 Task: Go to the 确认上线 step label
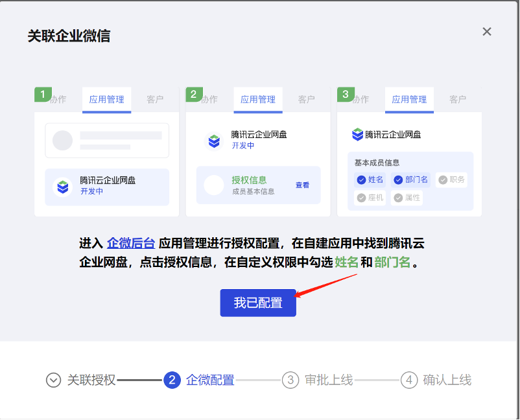coord(447,380)
